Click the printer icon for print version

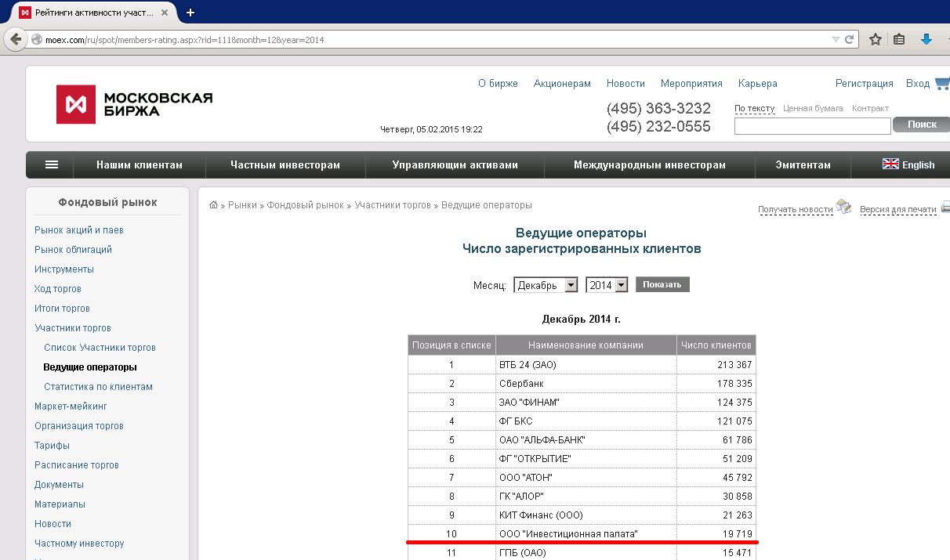tap(945, 208)
